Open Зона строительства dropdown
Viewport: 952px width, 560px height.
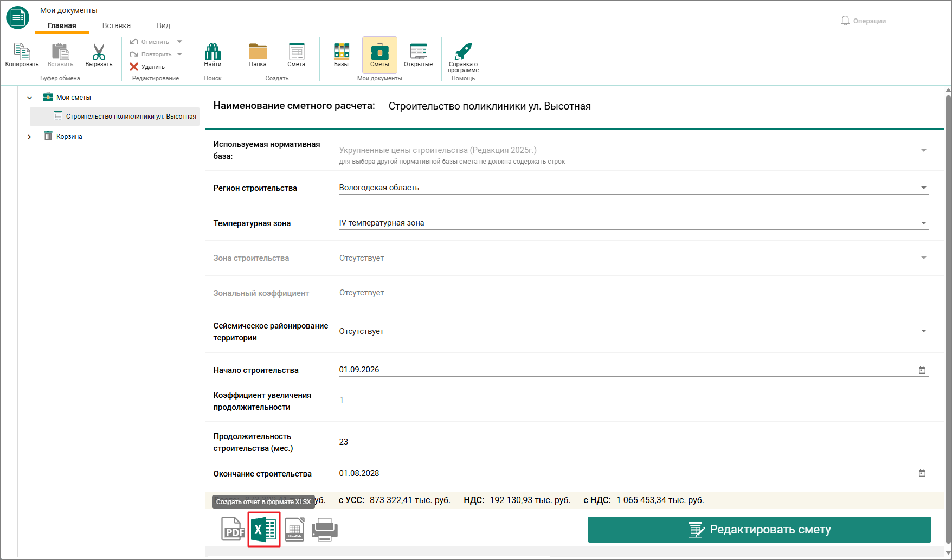(x=924, y=258)
